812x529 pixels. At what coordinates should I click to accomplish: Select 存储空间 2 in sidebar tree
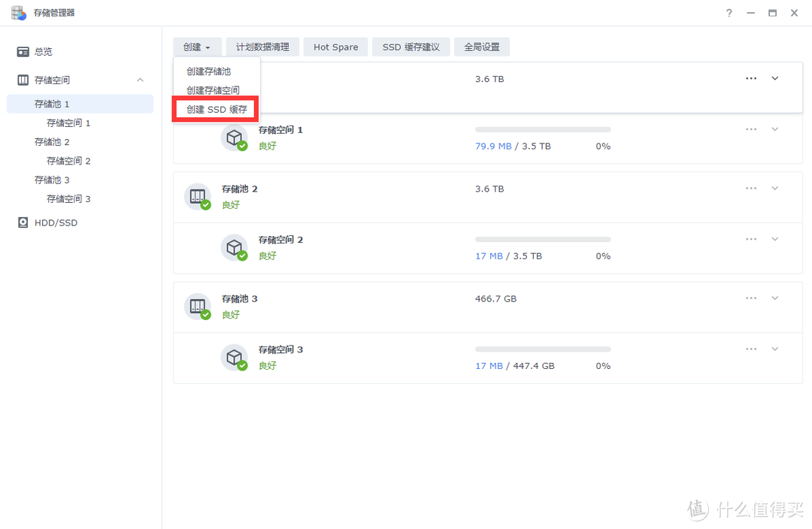(68, 161)
